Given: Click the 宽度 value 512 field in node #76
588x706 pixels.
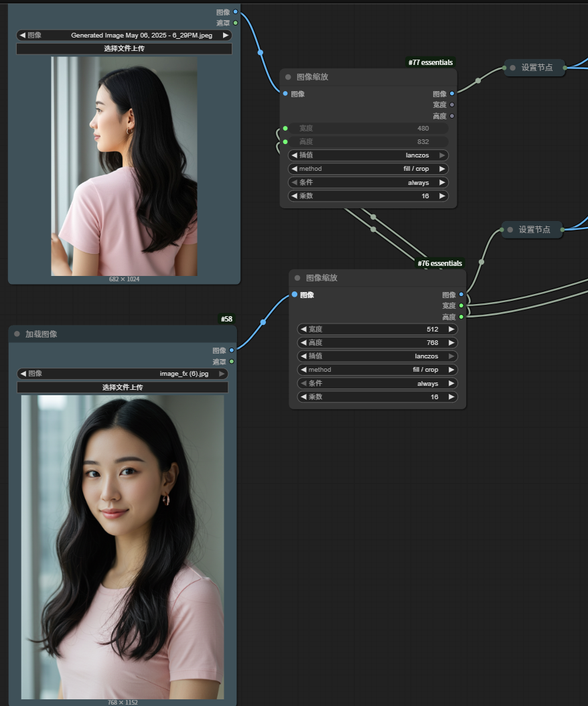Looking at the screenshot, I should 377,329.
